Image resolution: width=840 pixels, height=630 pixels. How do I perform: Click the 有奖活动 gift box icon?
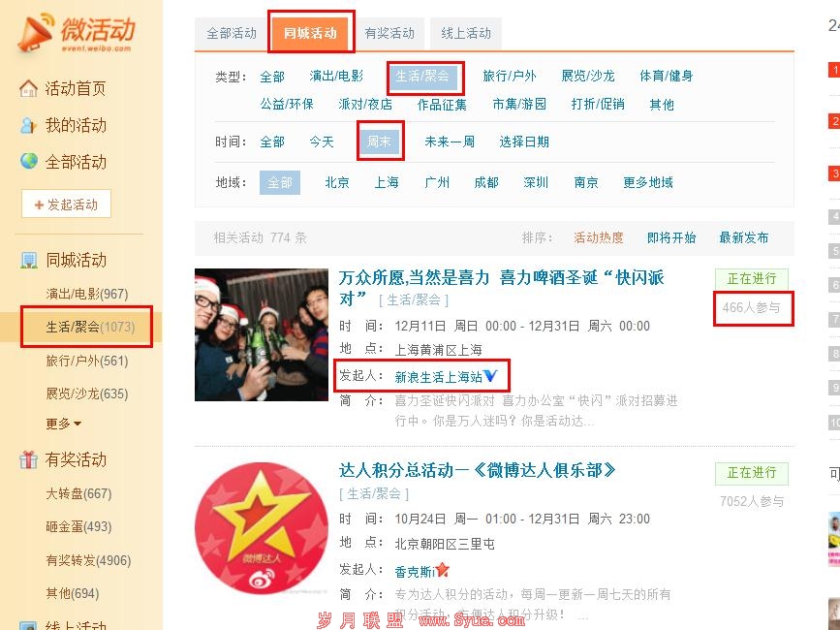coord(28,459)
